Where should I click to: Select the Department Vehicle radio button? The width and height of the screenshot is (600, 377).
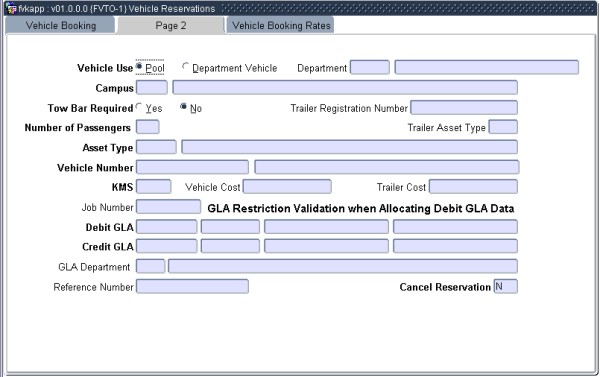coord(185,67)
